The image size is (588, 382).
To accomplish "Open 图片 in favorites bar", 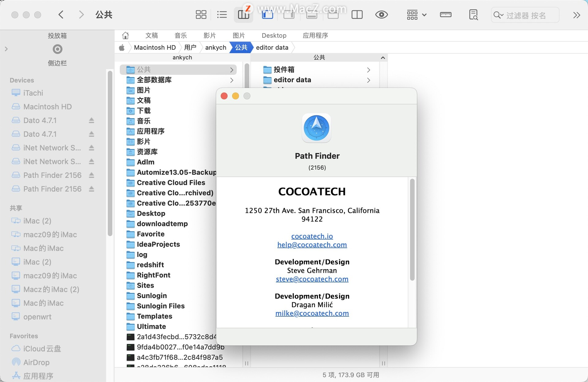I will (x=239, y=36).
